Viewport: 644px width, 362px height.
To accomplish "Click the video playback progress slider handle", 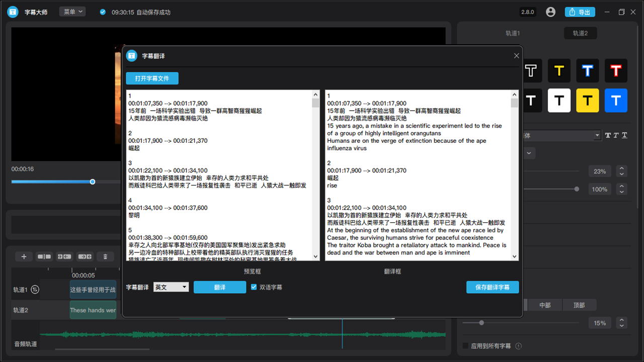I will [x=93, y=182].
